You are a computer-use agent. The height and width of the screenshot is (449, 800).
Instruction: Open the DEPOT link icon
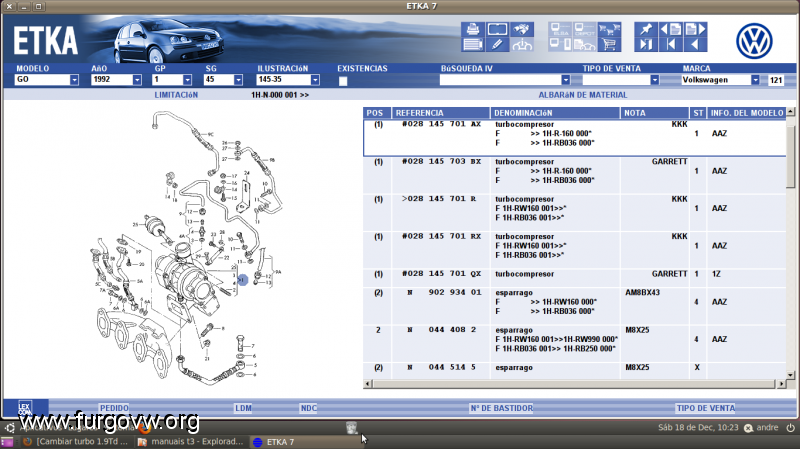(x=585, y=29)
